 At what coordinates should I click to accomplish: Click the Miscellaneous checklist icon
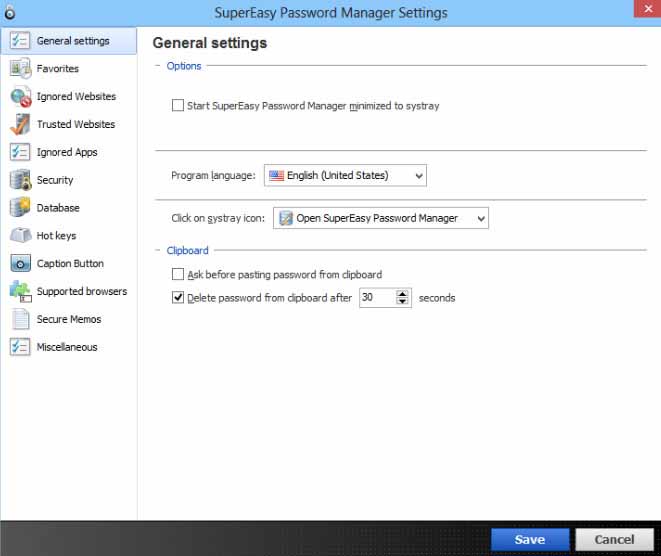[x=20, y=347]
